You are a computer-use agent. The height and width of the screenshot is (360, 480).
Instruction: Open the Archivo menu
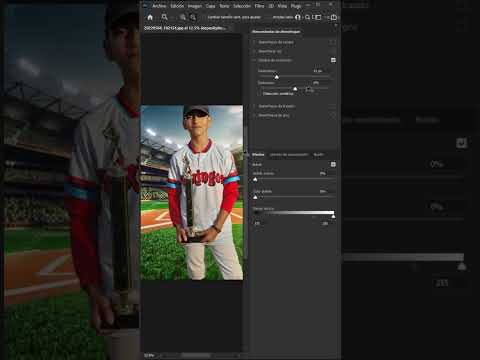159,6
